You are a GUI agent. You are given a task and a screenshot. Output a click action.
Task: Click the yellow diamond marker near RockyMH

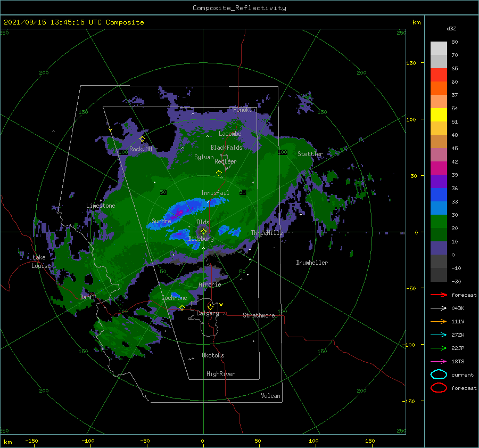[x=142, y=139]
